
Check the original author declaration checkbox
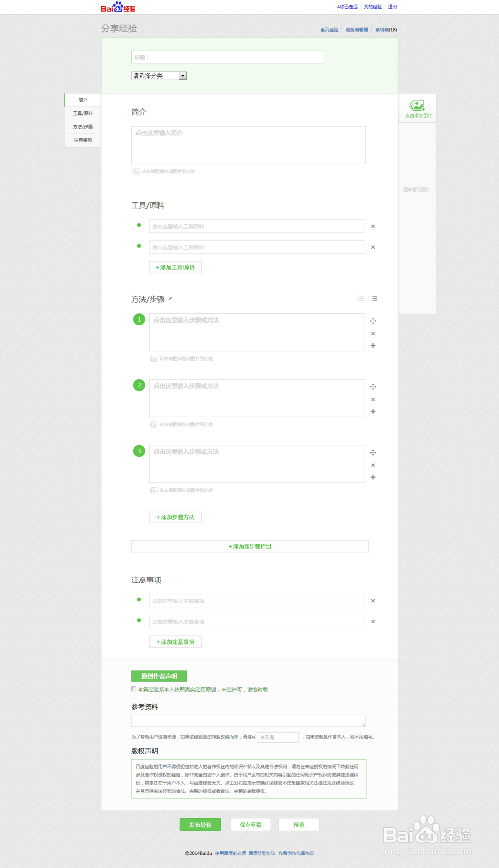pyautogui.click(x=134, y=689)
